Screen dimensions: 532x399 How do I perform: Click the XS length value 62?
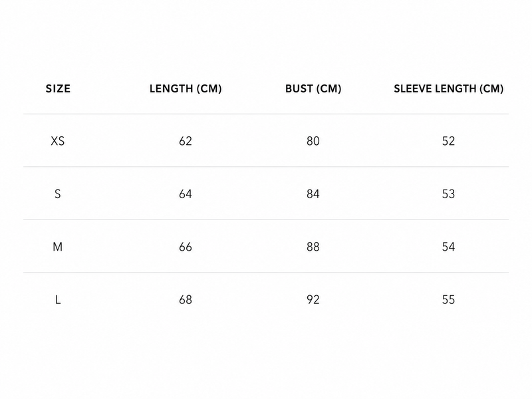pos(186,141)
